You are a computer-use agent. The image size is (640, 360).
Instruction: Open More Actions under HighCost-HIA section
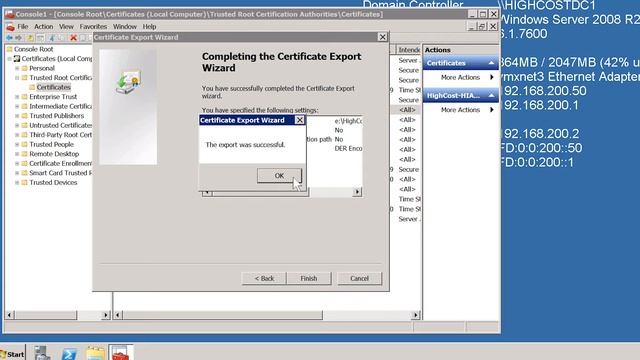click(460, 110)
